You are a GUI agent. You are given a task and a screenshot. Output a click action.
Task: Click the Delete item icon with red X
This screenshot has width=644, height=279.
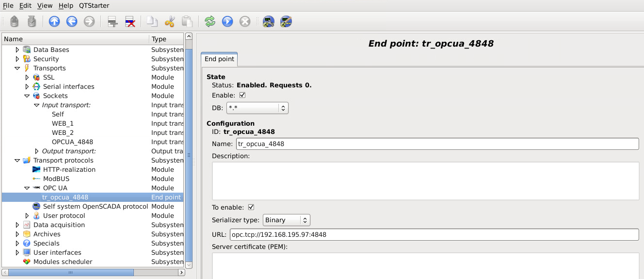[130, 21]
